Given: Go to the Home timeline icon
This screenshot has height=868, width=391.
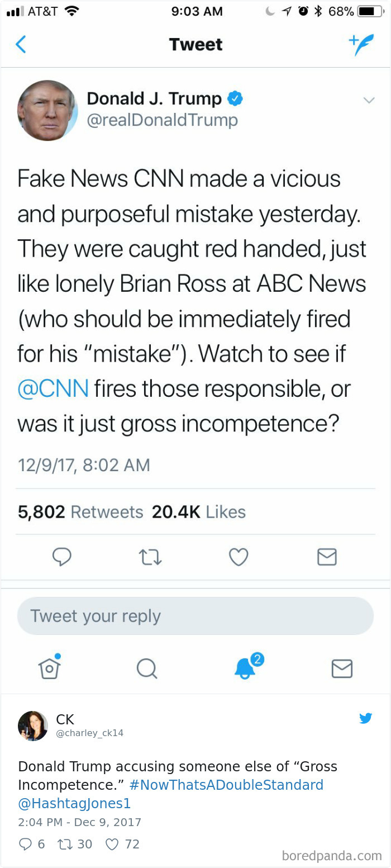Looking at the screenshot, I should [x=49, y=668].
